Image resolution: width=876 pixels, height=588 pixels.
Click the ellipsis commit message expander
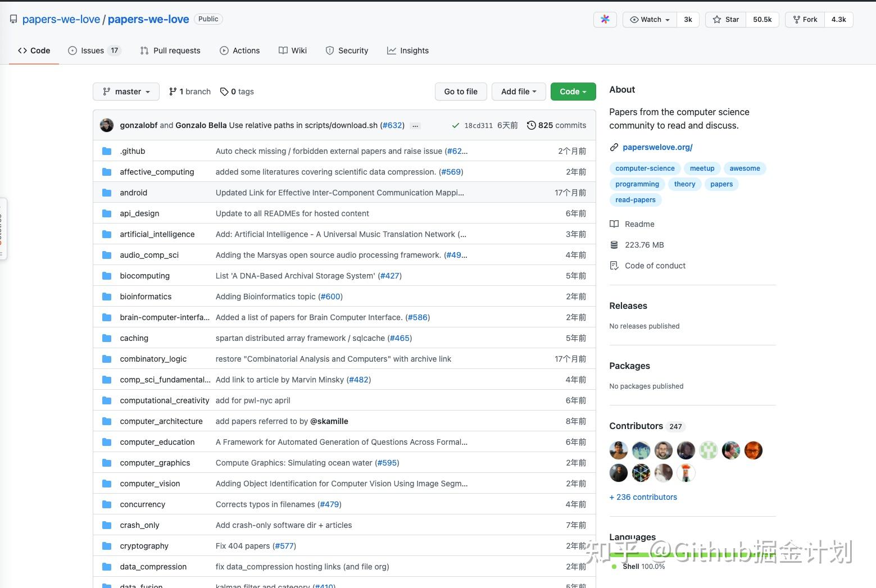(415, 126)
